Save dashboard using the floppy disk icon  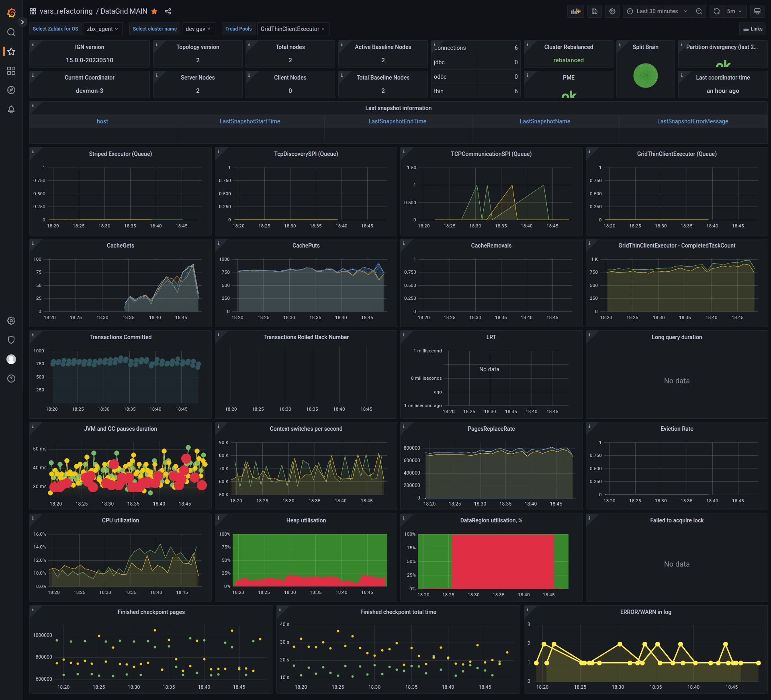[595, 11]
